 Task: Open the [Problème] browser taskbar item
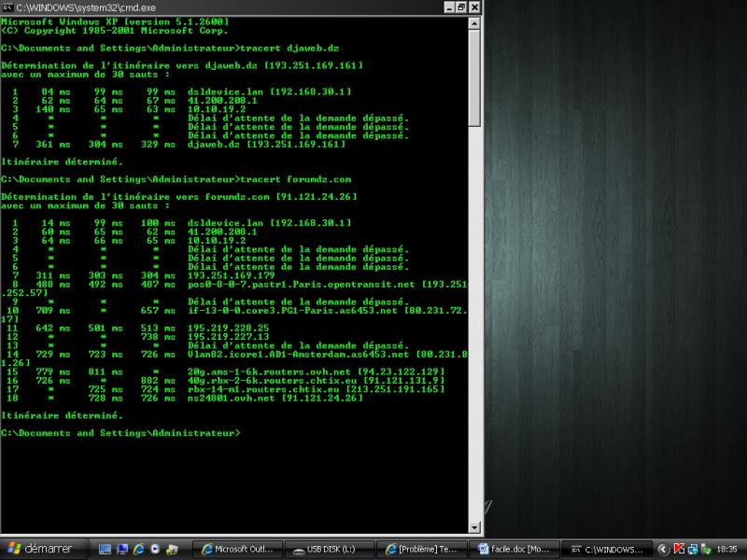[x=421, y=549]
